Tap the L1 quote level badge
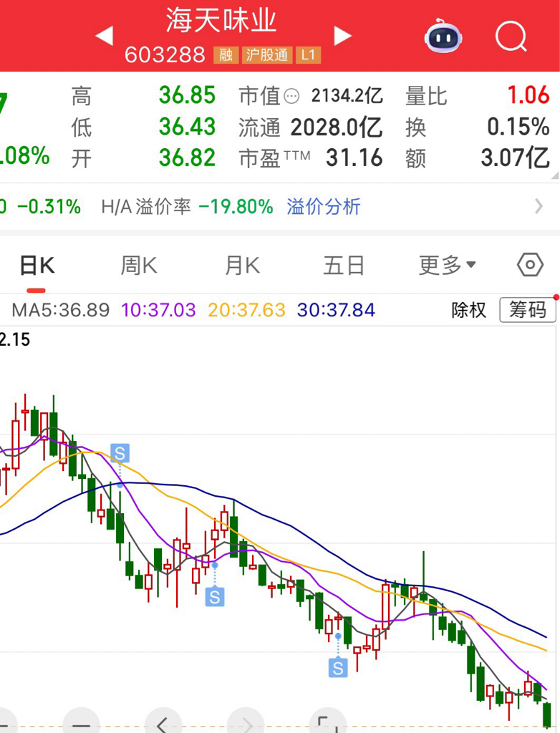 click(309, 55)
